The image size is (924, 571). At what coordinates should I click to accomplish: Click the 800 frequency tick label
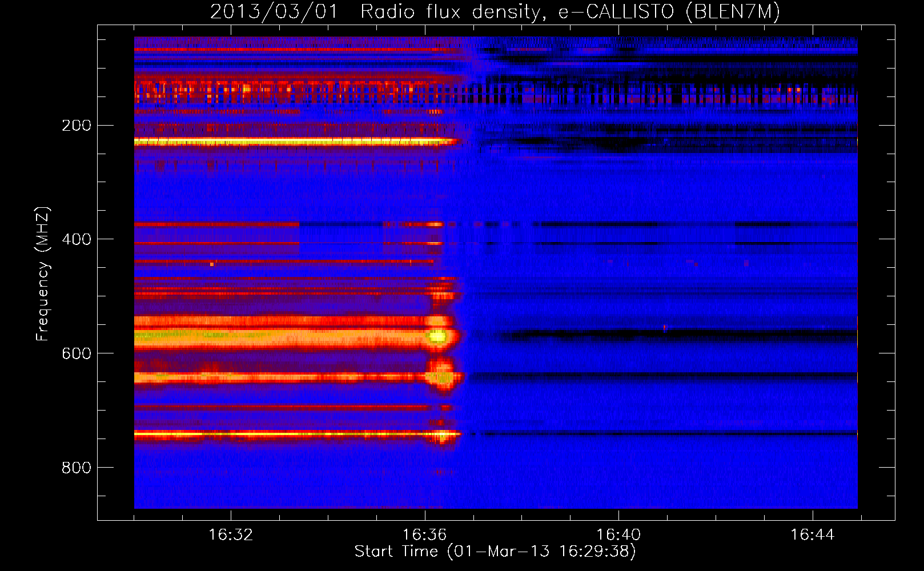pyautogui.click(x=77, y=468)
